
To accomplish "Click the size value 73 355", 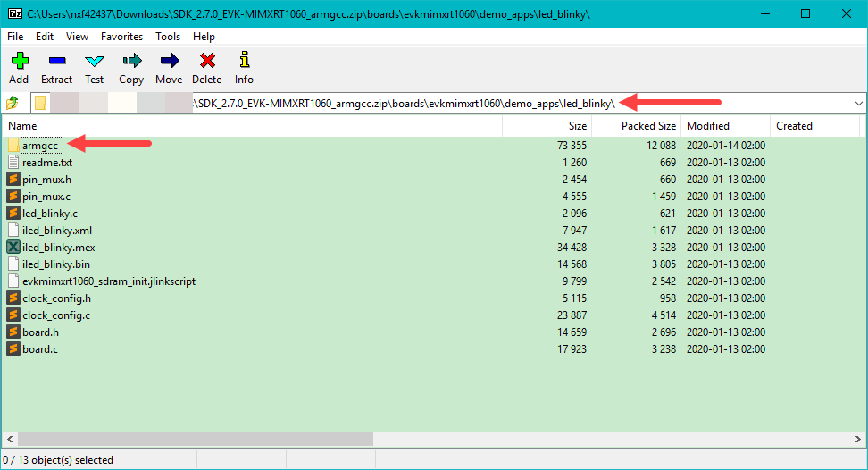I will click(x=572, y=146).
